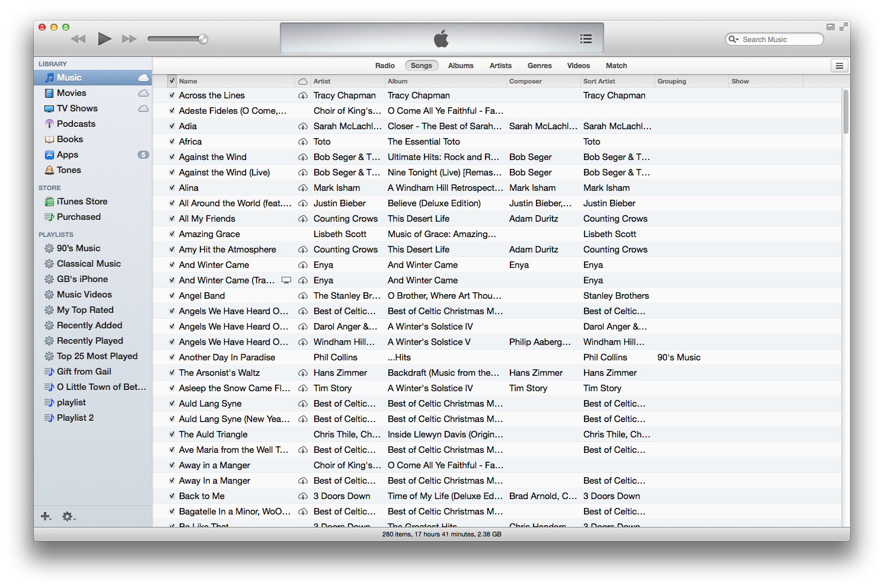
Task: Open the iTunes Store
Action: click(92, 202)
